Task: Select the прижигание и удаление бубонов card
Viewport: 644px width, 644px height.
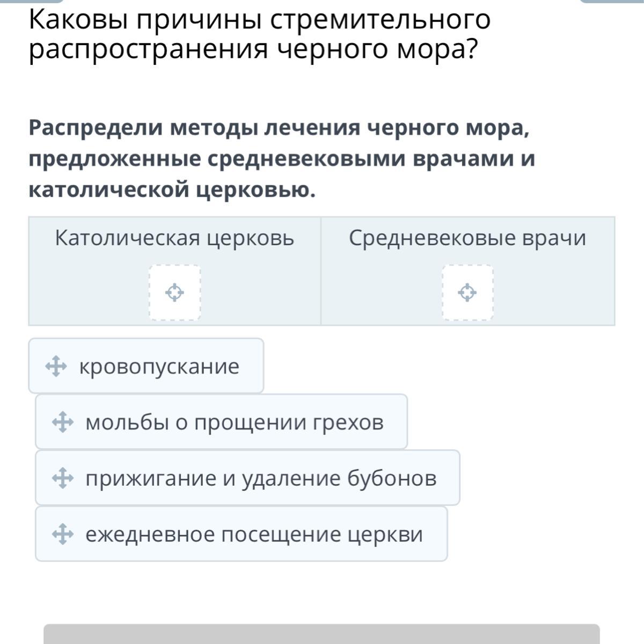Action: [247, 478]
